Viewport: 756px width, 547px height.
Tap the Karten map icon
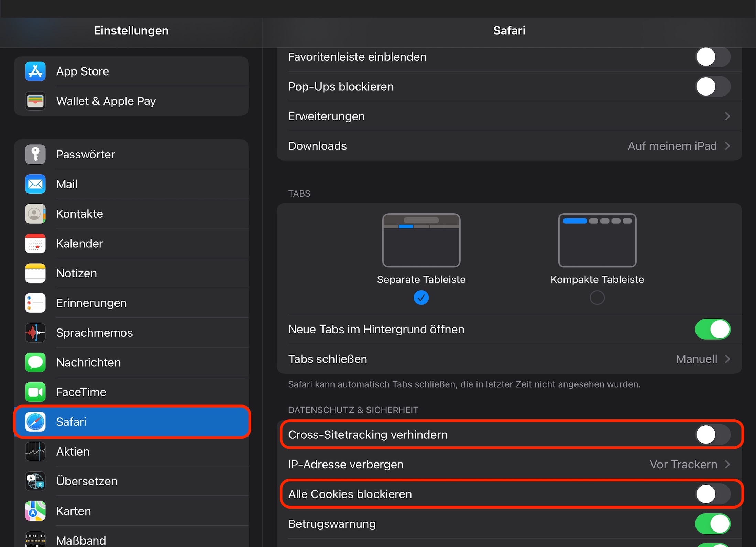click(x=35, y=511)
